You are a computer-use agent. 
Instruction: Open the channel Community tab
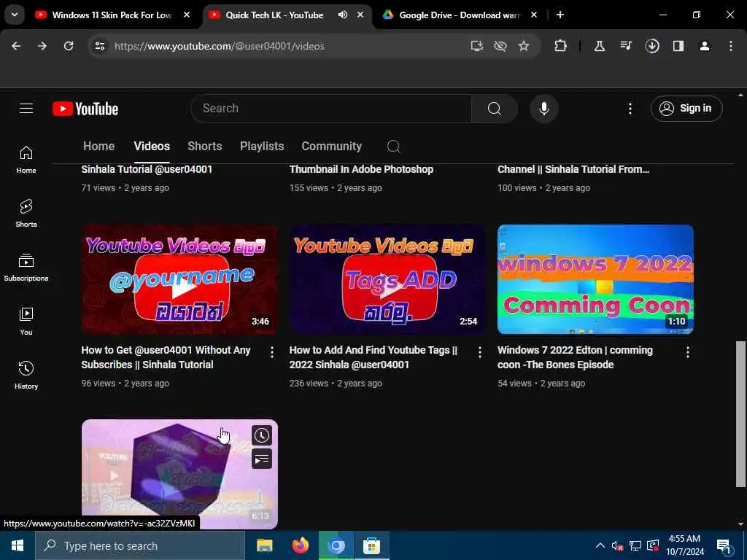(332, 146)
